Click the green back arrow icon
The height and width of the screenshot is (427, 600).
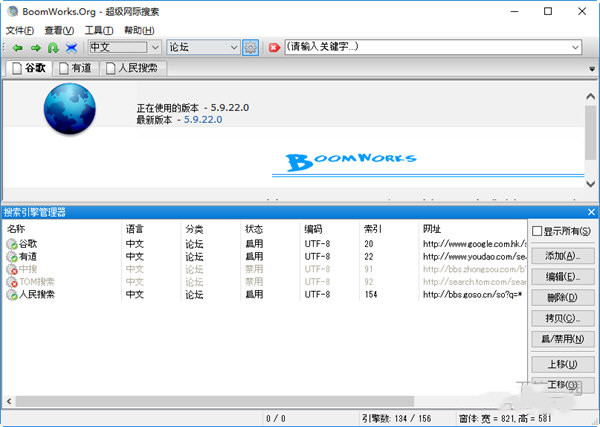click(16, 47)
